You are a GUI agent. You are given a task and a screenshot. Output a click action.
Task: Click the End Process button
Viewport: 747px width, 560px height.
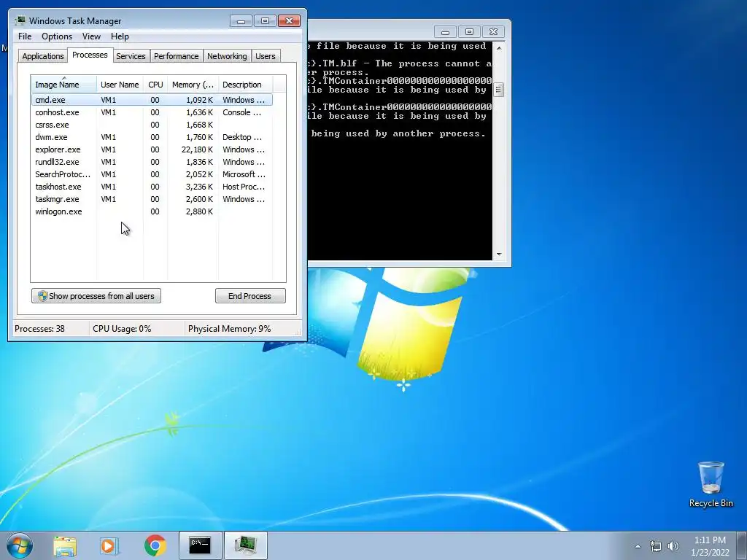251,296
